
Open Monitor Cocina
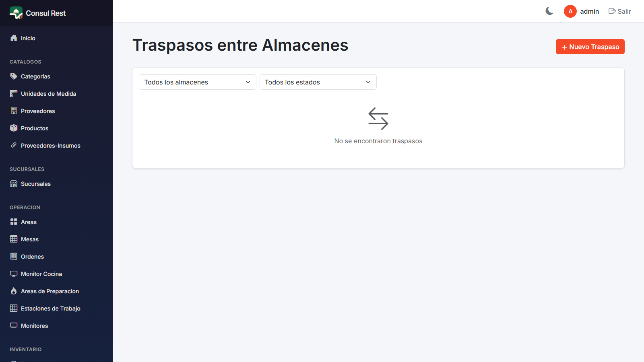point(56,274)
